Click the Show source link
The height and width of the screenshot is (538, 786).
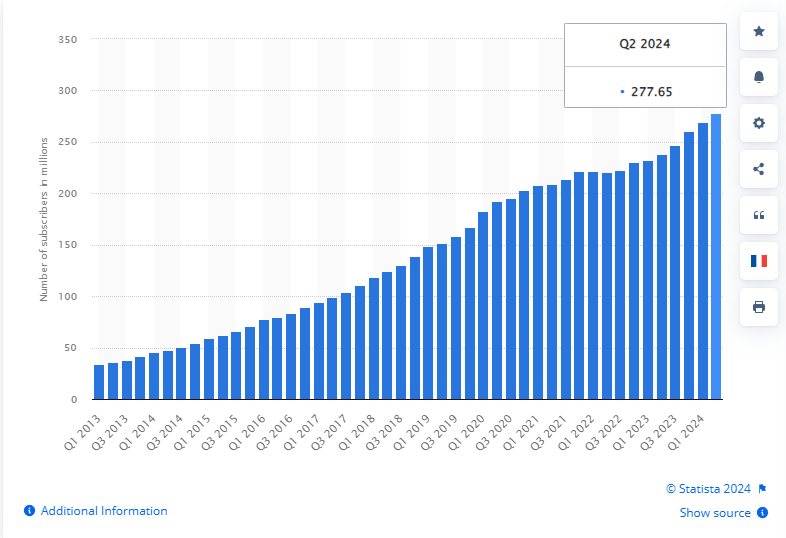pos(714,513)
